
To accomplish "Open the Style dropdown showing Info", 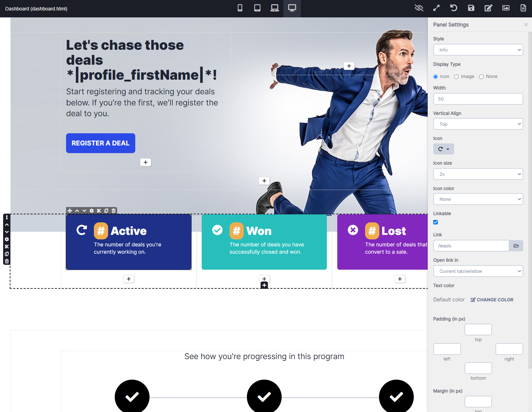I will pos(478,50).
